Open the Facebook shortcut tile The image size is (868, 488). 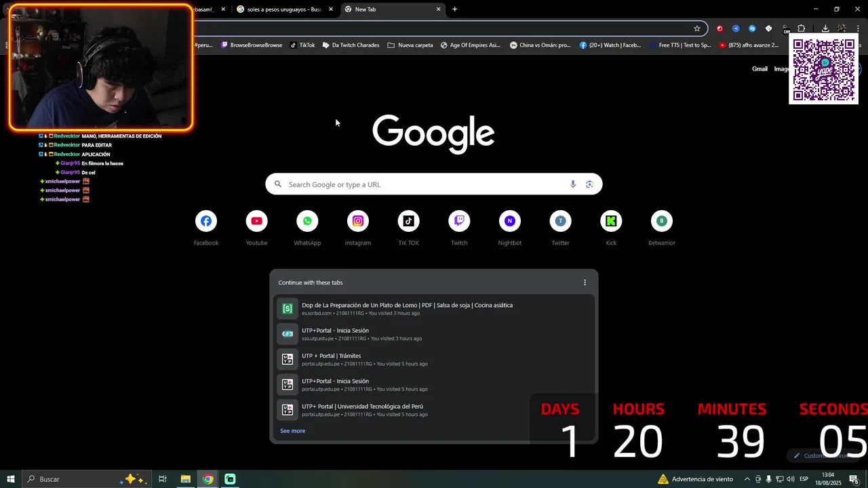(206, 228)
